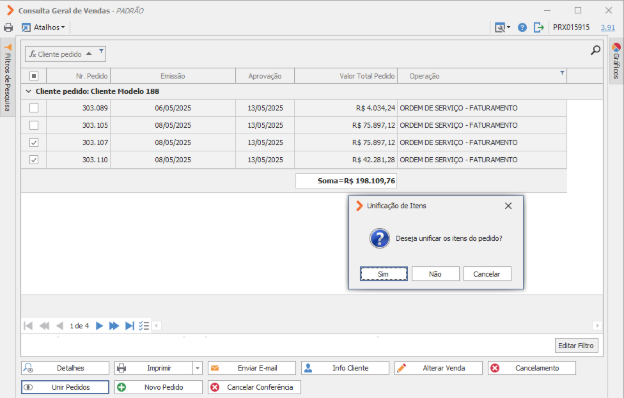The image size is (624, 398).
Task: Click the Unir Pedidos button
Action: coord(65,387)
